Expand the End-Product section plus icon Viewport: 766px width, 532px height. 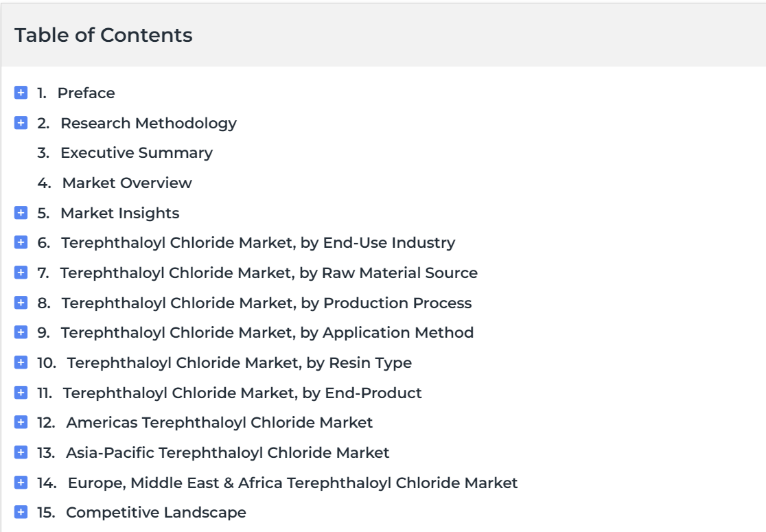[x=21, y=392]
